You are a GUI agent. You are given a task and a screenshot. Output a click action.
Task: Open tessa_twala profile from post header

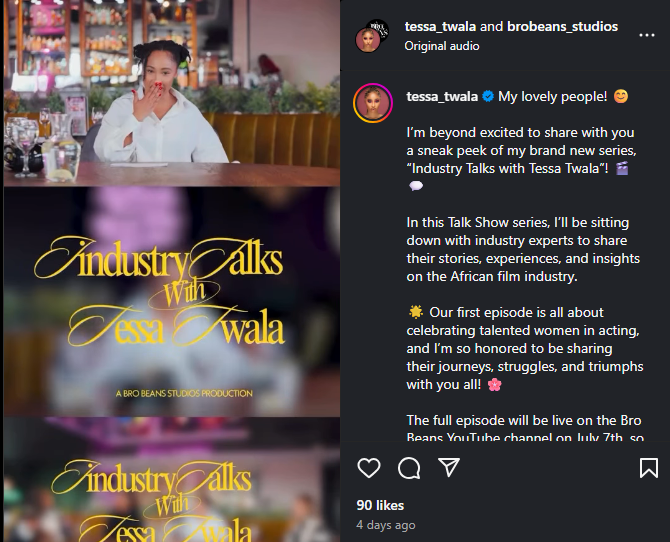pos(440,27)
